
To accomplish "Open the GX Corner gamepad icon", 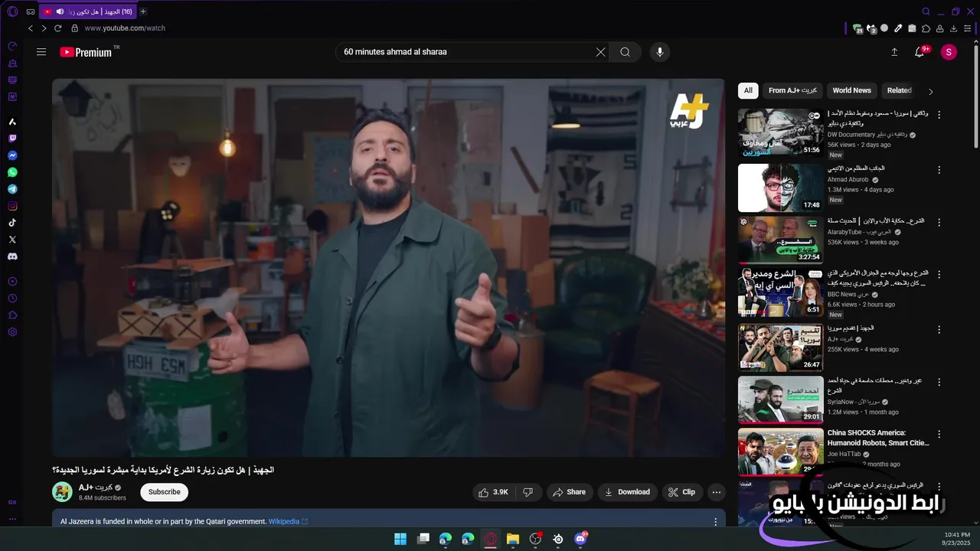I will click(30, 11).
